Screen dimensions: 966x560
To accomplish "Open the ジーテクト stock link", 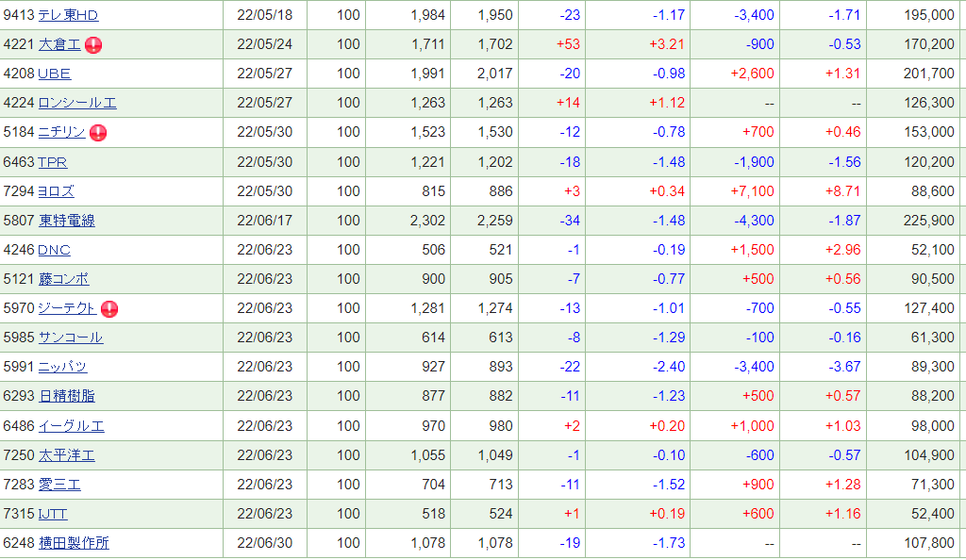I will 67,308.
